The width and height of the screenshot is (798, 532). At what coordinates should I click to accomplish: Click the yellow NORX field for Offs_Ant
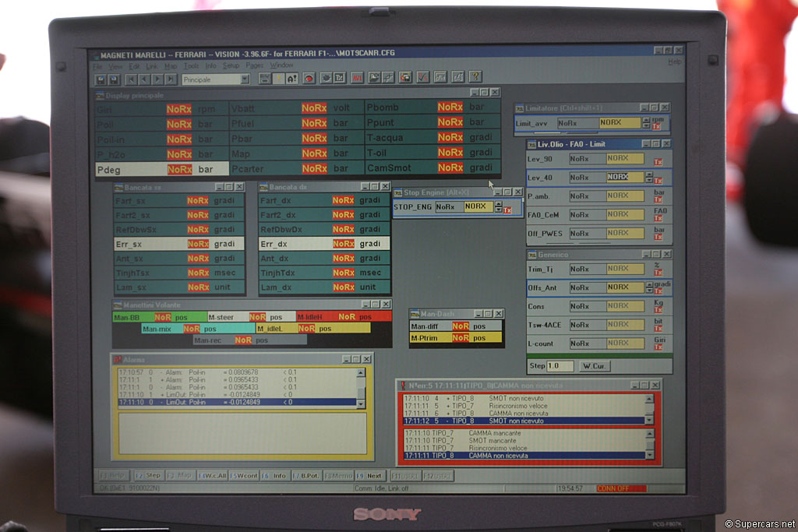point(625,287)
